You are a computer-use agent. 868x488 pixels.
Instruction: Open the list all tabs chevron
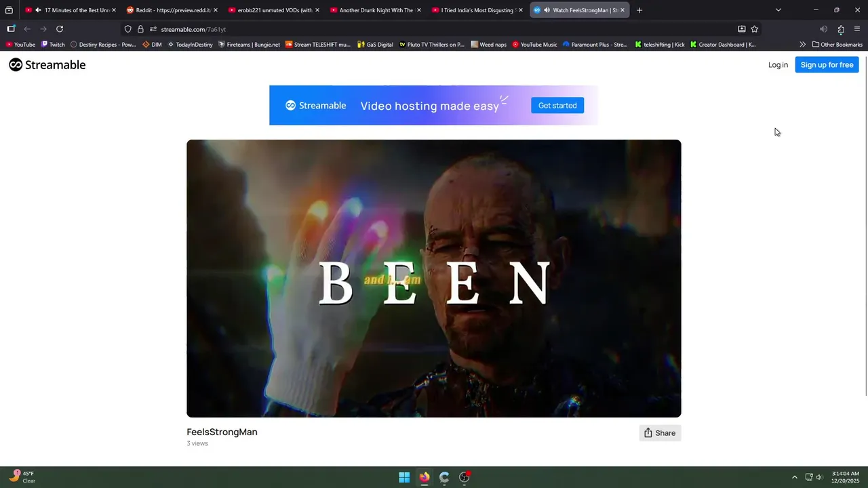[x=778, y=10]
